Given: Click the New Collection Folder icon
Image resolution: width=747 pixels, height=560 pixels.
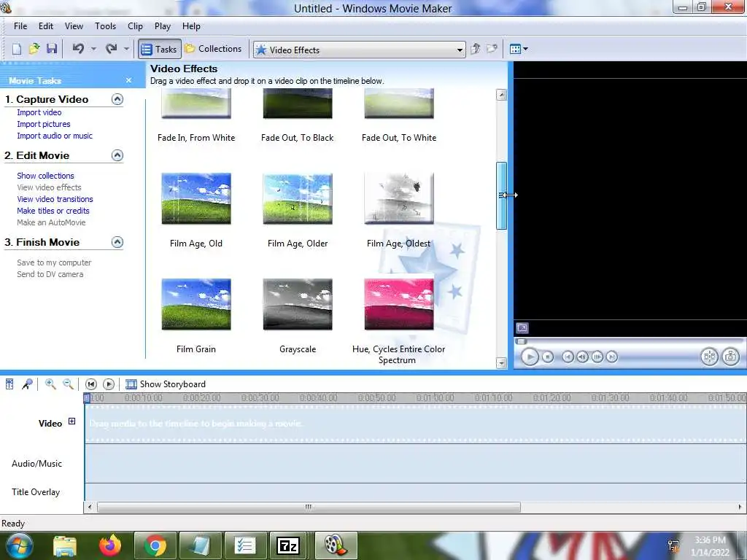Looking at the screenshot, I should coord(492,49).
